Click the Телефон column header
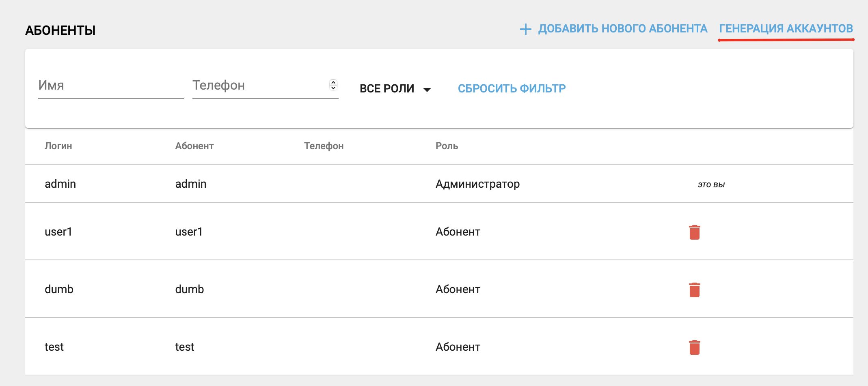Screen dimensions: 868x386 [x=324, y=146]
